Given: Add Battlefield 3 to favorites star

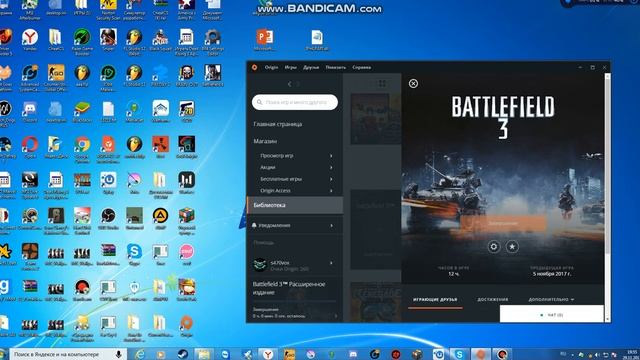Looking at the screenshot, I should tap(512, 247).
